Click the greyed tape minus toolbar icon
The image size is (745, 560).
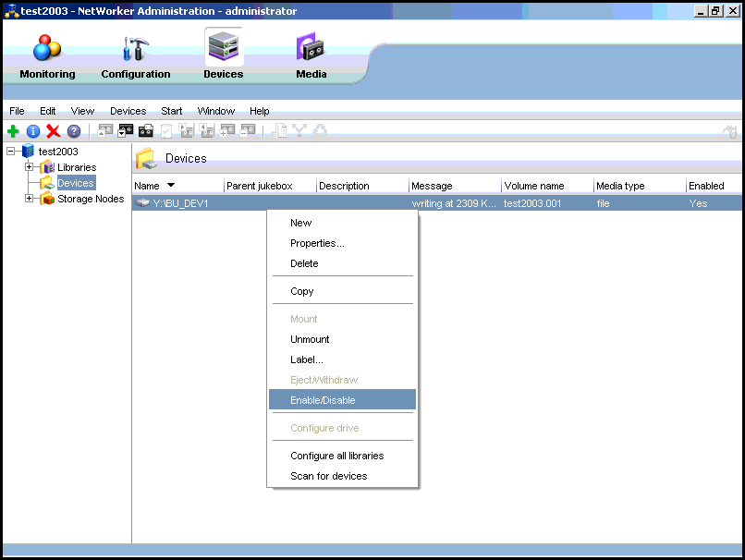click(x=248, y=130)
